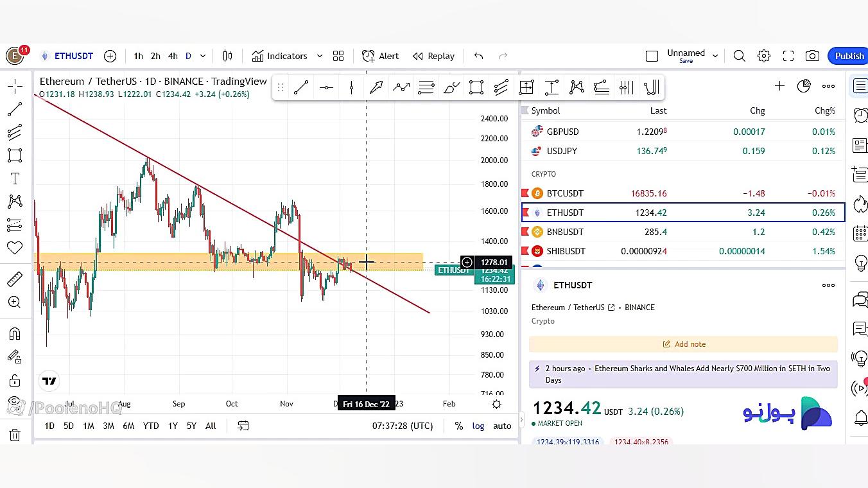This screenshot has width=868, height=488.
Task: Click the Publish button
Action: (849, 56)
